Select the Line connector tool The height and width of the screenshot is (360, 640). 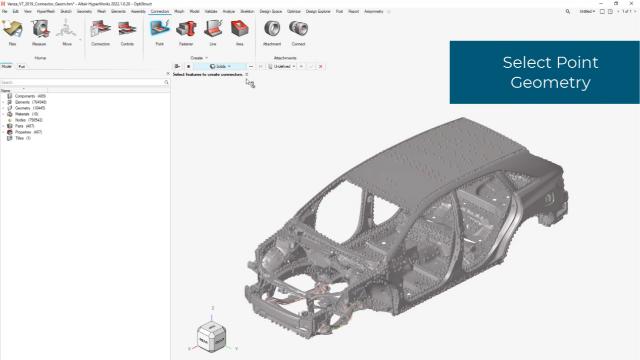click(x=213, y=33)
